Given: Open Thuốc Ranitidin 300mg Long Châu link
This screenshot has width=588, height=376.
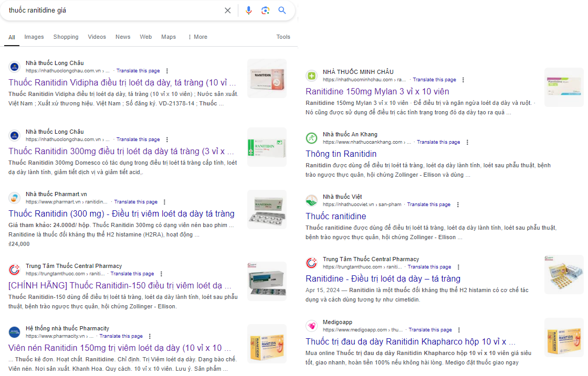Looking at the screenshot, I should point(121,152).
